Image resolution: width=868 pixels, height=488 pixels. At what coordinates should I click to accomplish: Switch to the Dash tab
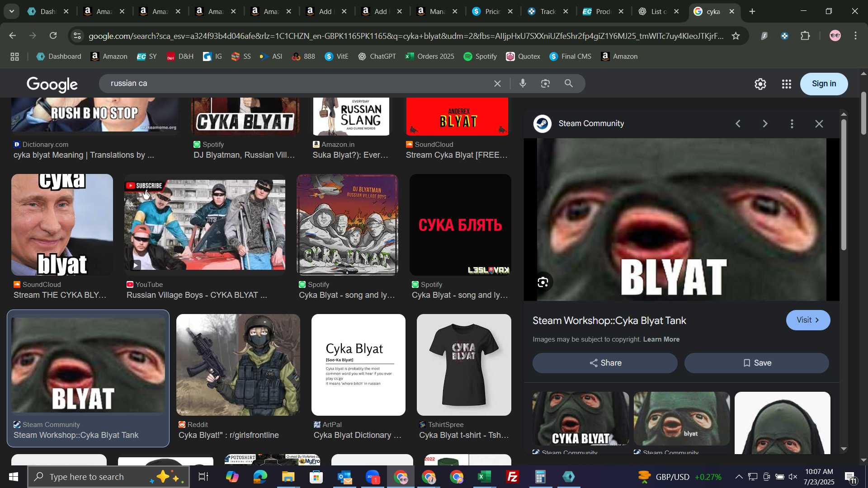[x=47, y=12]
